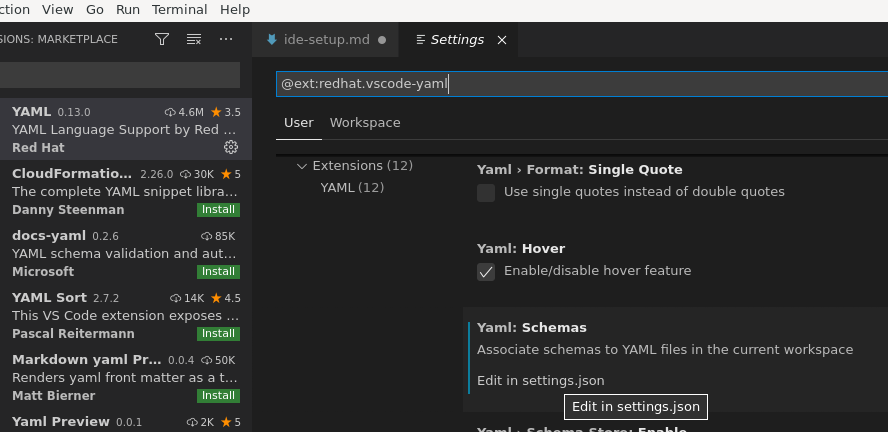Open the Run menu

pyautogui.click(x=128, y=10)
